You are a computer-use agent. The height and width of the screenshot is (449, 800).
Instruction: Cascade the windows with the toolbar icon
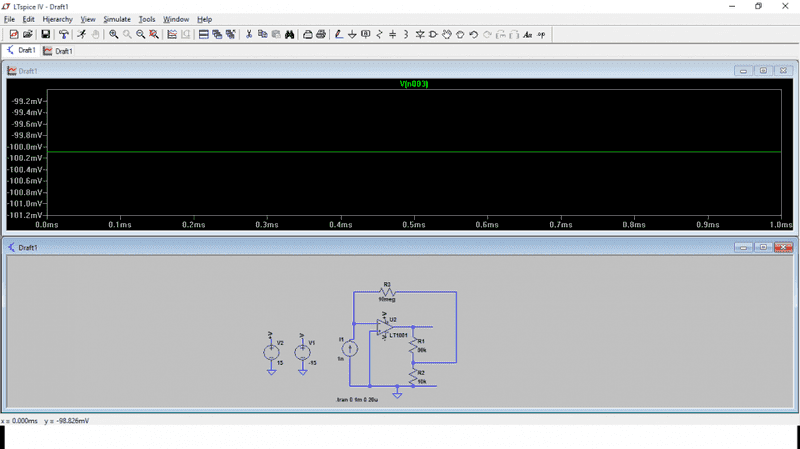click(x=217, y=34)
